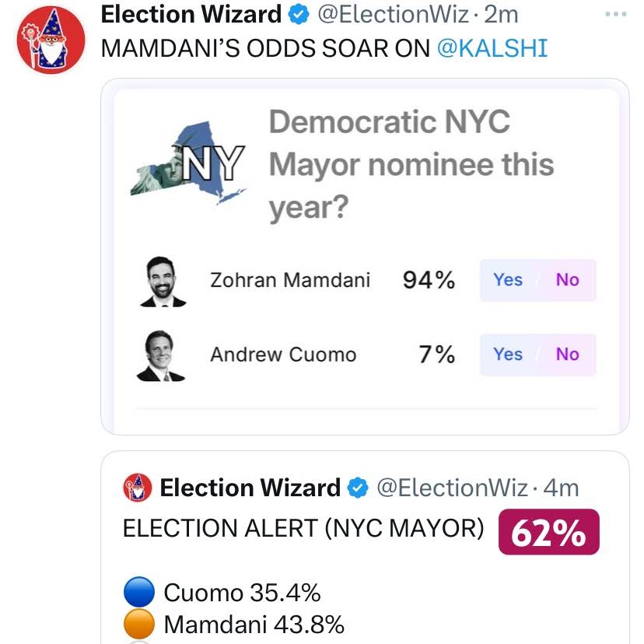Click the Election Wizard name in quoted tweet
The image size is (644, 644).
pyautogui.click(x=250, y=488)
